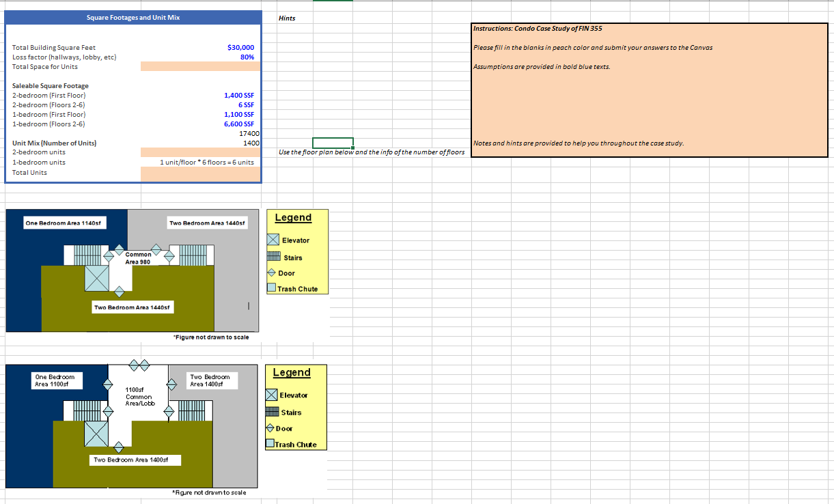Click the '2-bedroom units' label

click(39, 152)
